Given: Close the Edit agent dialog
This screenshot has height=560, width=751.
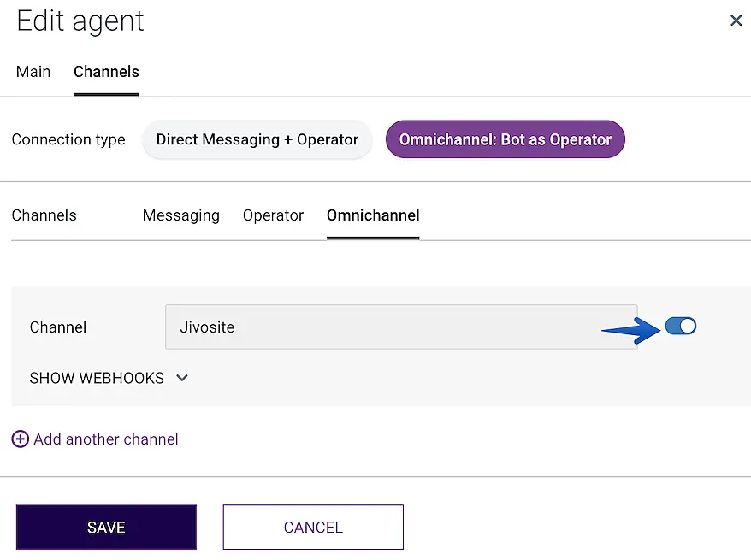Looking at the screenshot, I should (x=736, y=21).
